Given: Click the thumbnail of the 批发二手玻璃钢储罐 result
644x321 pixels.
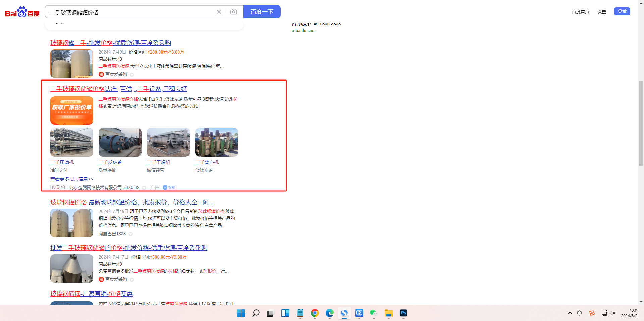Looking at the screenshot, I should [72, 268].
